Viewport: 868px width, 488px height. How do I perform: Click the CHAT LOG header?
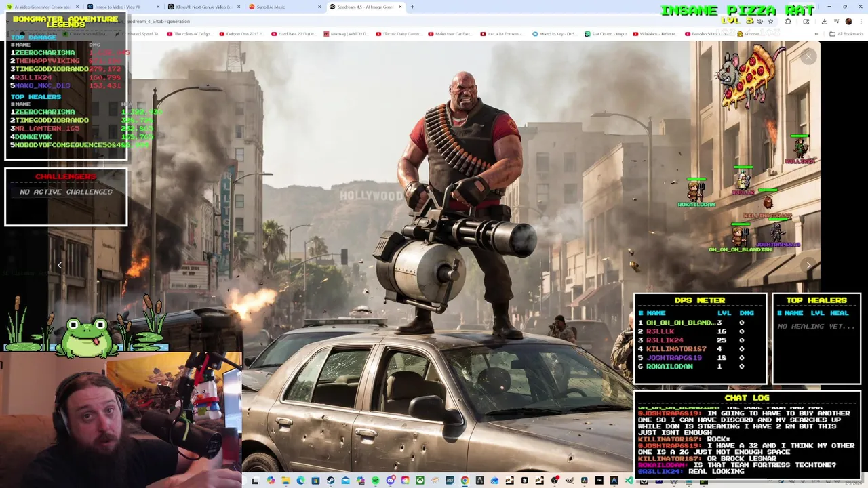(747, 398)
